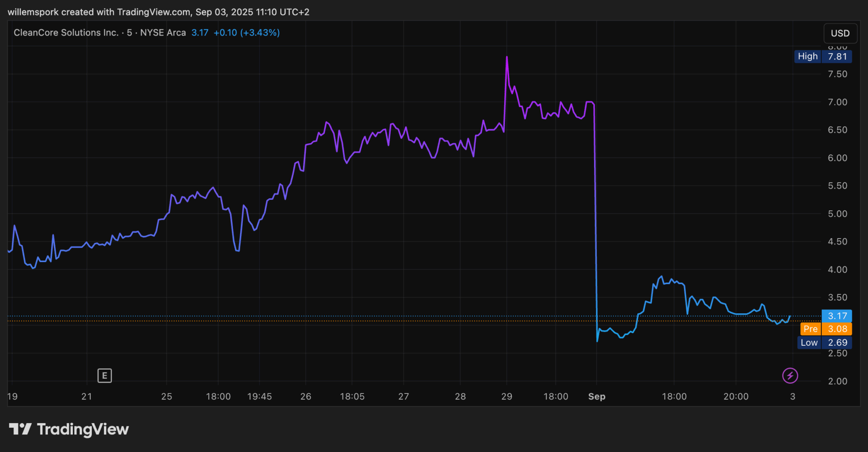The width and height of the screenshot is (868, 452).
Task: Click the 5.00 level on price axis
Action: [x=837, y=214]
